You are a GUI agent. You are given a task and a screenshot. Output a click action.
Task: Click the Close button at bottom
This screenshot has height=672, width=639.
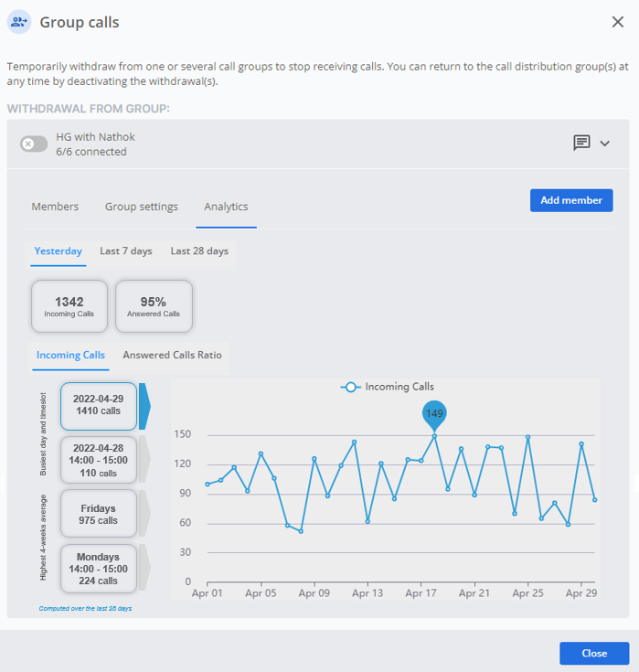point(594,653)
